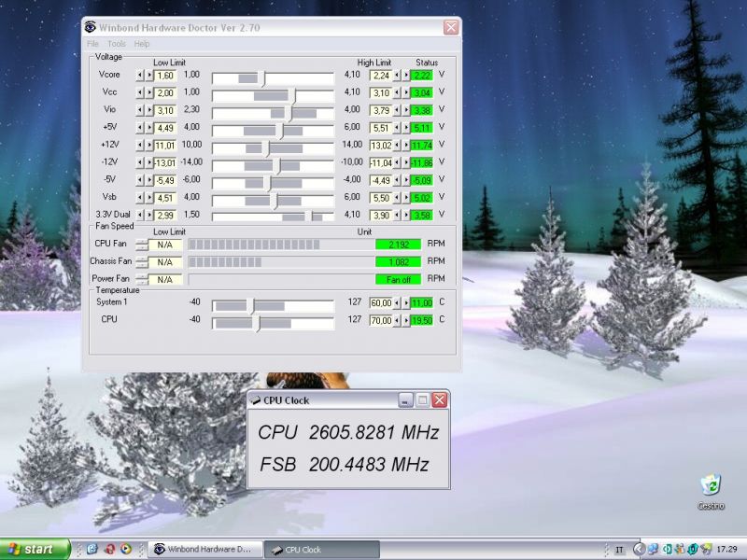Decrease the -12V high limit with the left arrow
This screenshot has height=560, width=747.
pyautogui.click(x=397, y=162)
